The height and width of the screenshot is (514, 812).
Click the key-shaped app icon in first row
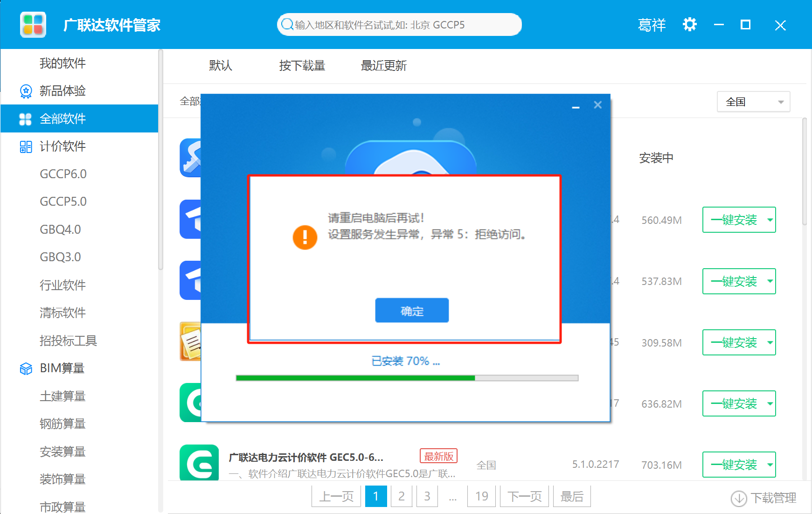[190, 158]
